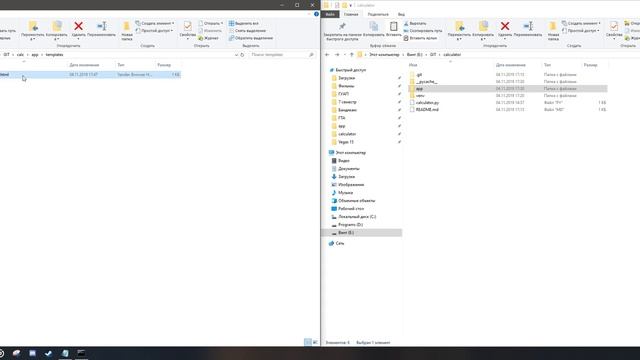
Task: Open the terminal app on the taskbar
Action: click(x=81, y=353)
